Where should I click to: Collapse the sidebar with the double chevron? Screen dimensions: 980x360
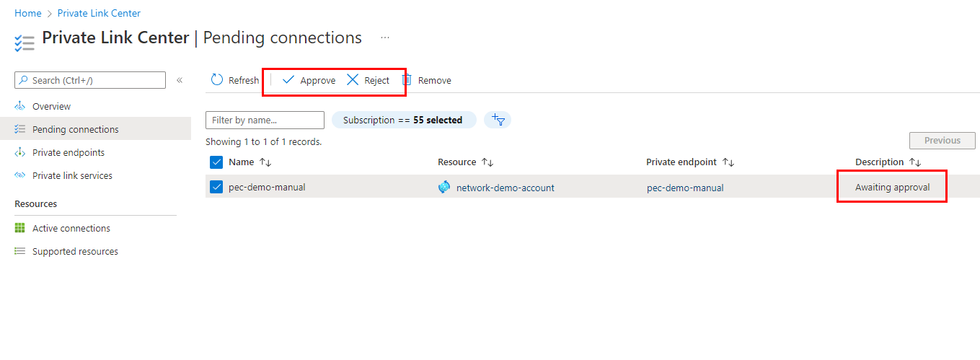point(180,80)
